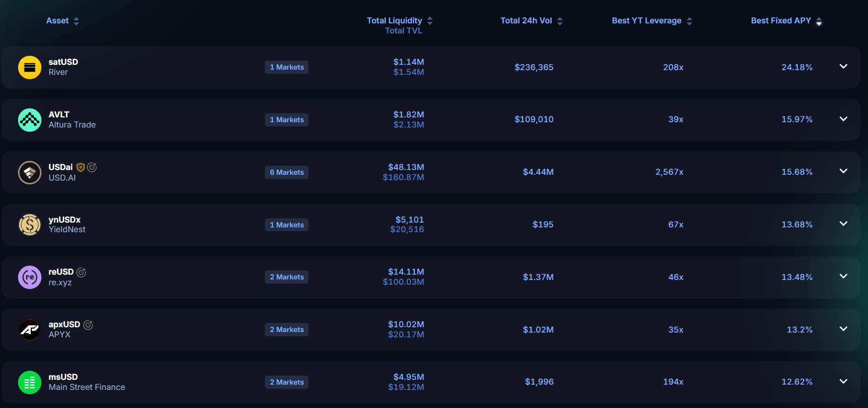Image resolution: width=868 pixels, height=408 pixels.
Task: Open the 6 Markets badge for USDai
Action: coord(287,172)
